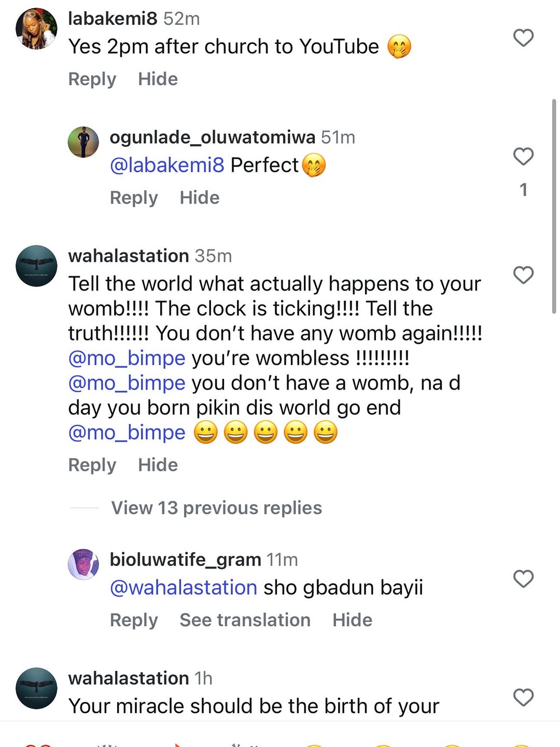Like bioluwatife_gram's reply with the heart

click(523, 578)
